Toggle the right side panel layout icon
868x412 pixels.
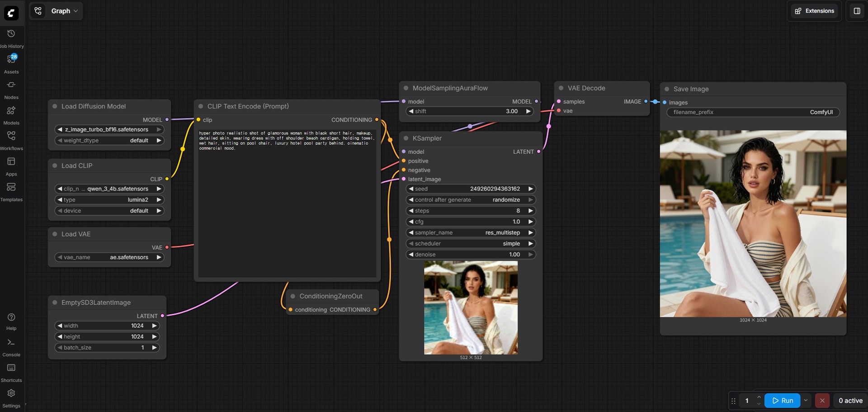(857, 11)
